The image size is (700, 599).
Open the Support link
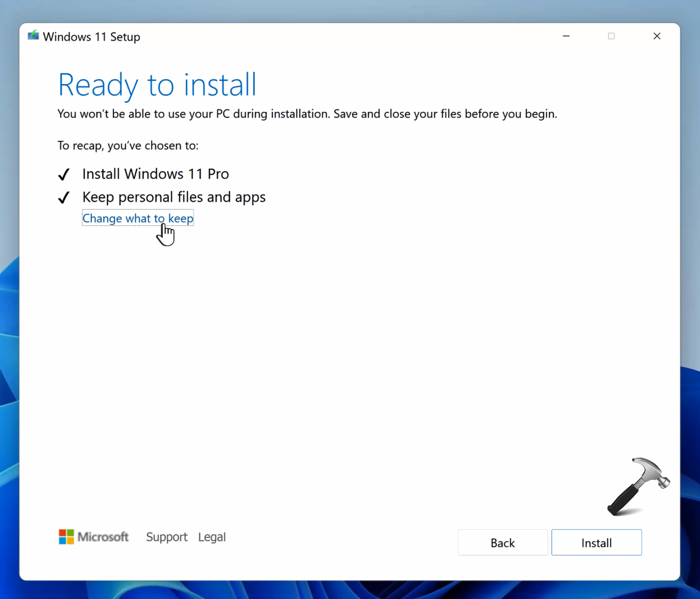tap(167, 537)
